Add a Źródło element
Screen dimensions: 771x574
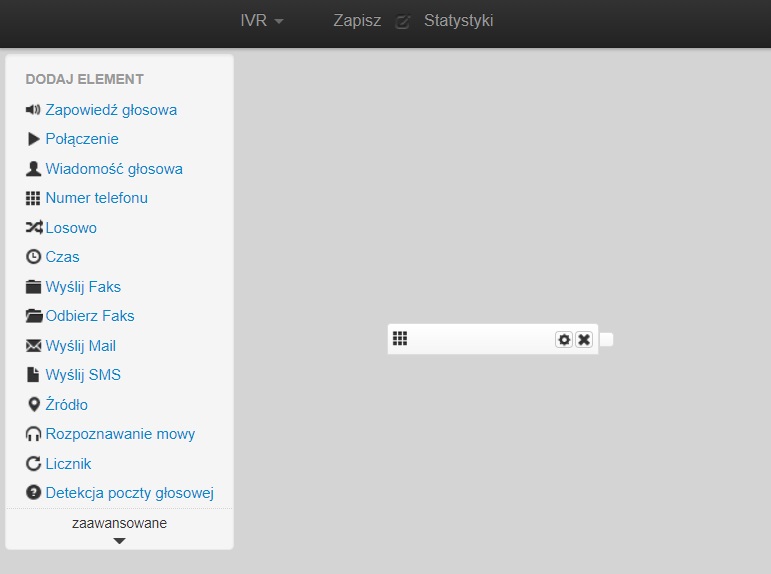67,404
